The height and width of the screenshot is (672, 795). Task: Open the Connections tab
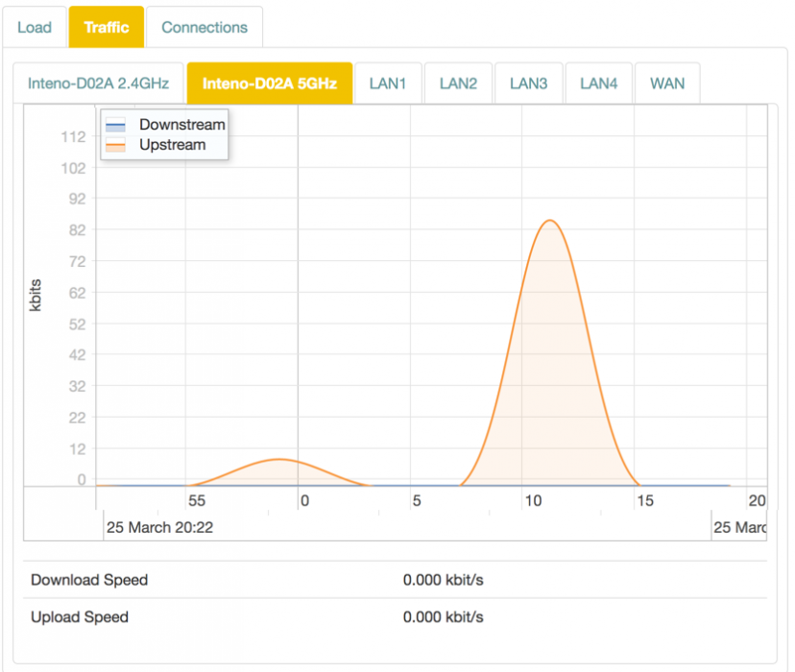(x=205, y=27)
